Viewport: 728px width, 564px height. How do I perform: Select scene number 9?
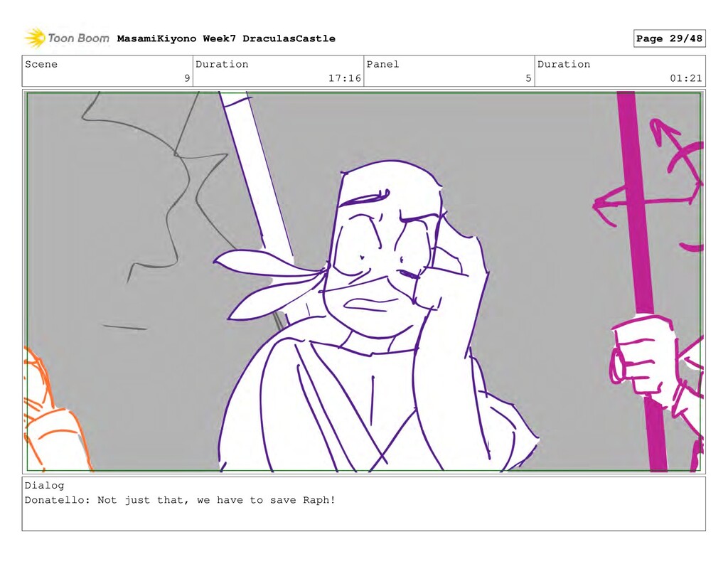[187, 78]
